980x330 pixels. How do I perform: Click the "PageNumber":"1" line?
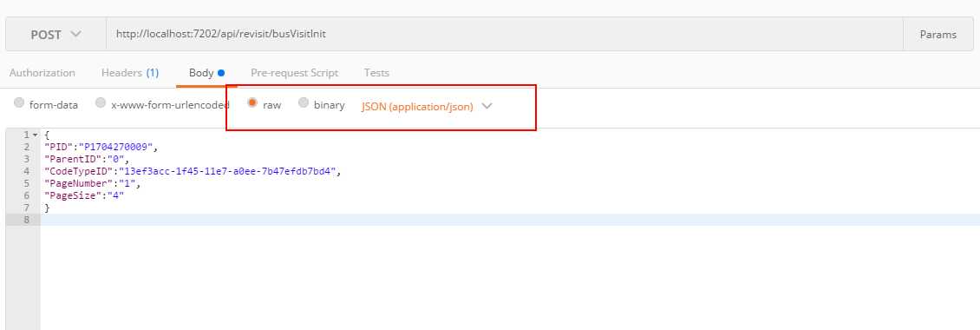coord(93,183)
